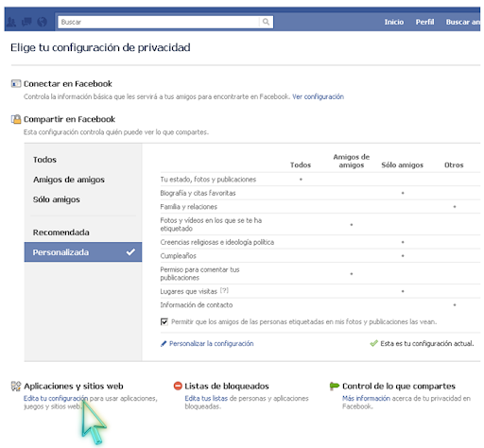The height and width of the screenshot is (448, 484).
Task: Click the 'Todos' column header in table
Action: 301,165
